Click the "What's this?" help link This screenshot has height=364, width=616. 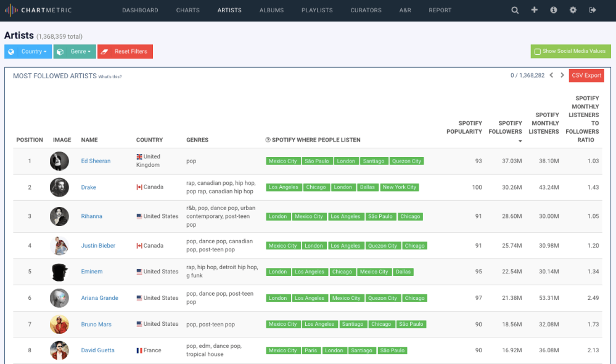coord(110,77)
